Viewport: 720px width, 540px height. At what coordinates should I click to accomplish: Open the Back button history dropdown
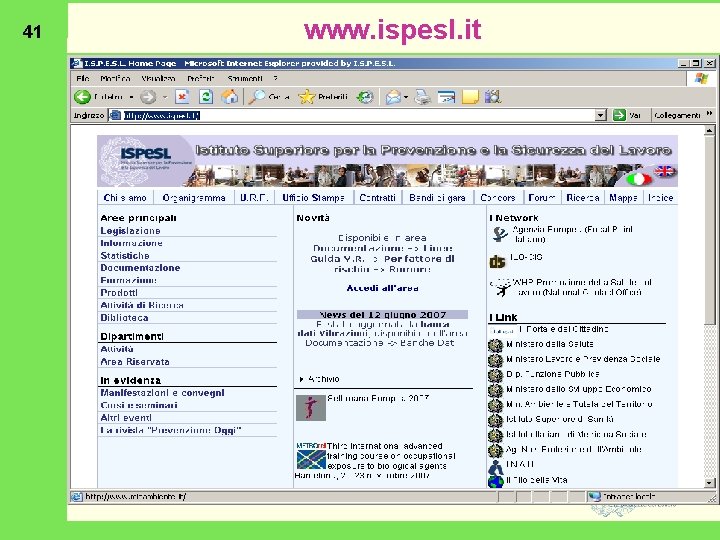coord(131,97)
